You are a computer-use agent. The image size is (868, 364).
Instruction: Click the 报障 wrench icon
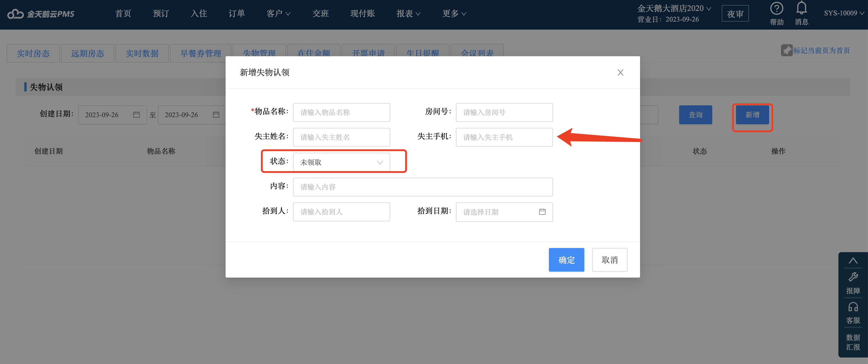(853, 277)
